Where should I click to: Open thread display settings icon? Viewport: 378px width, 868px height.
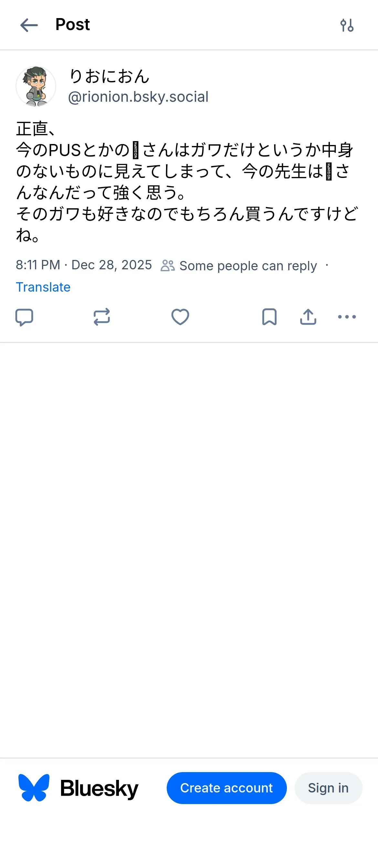point(347,25)
